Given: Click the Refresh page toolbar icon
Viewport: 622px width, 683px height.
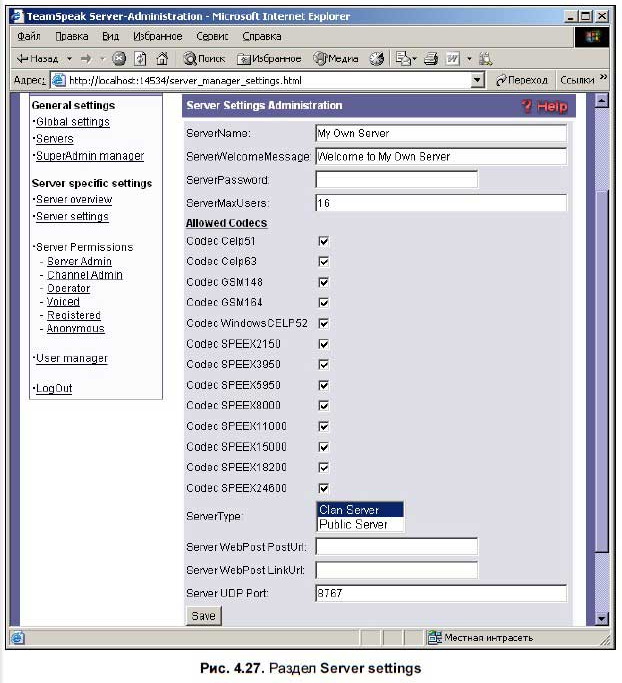Looking at the screenshot, I should pos(139,59).
